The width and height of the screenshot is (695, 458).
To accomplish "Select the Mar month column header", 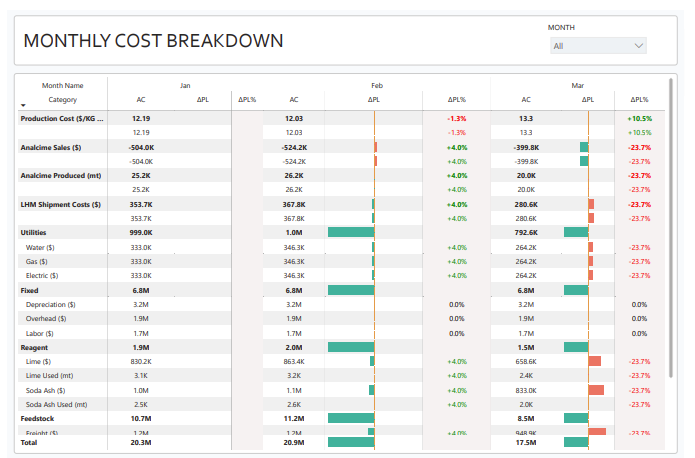I will tap(578, 86).
